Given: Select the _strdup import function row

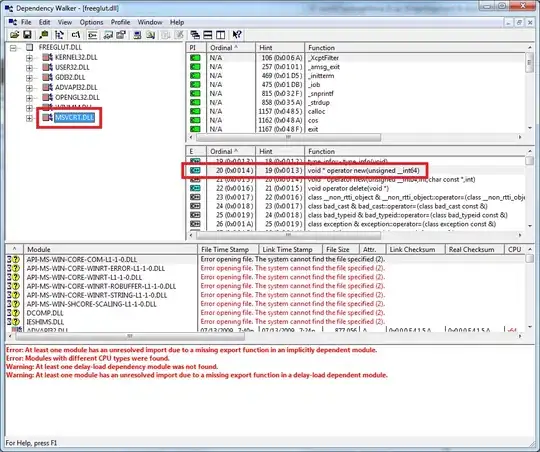Looking at the screenshot, I should point(355,102).
